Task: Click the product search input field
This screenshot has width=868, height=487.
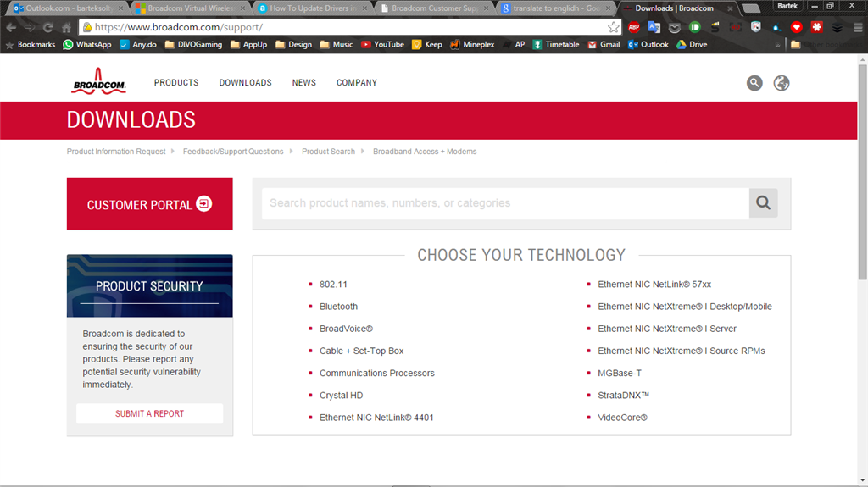Action: 505,203
